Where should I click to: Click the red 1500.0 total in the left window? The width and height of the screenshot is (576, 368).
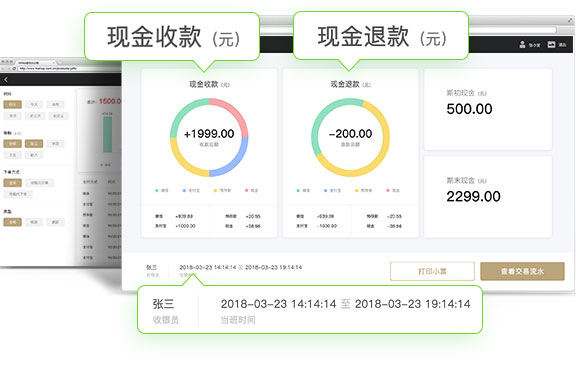coord(110,101)
